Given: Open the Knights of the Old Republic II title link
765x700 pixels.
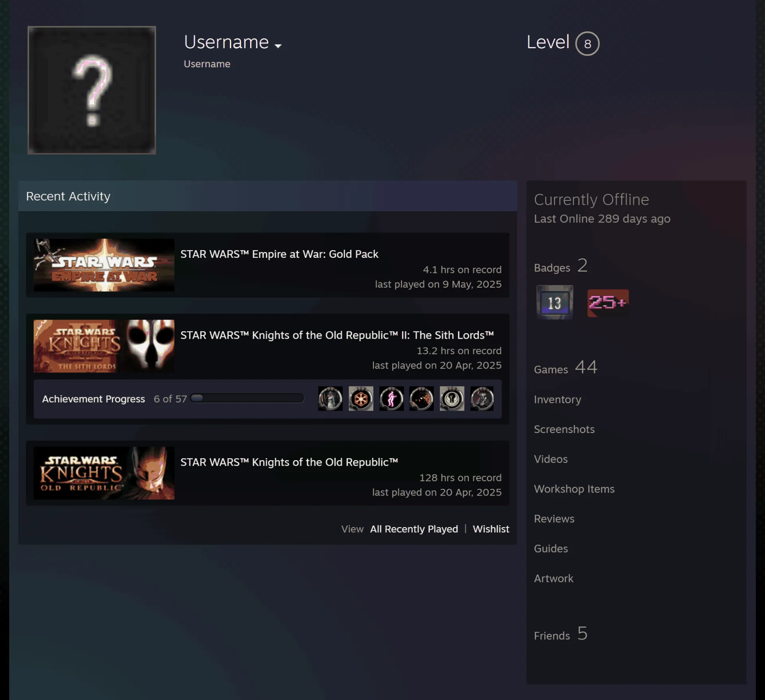Looking at the screenshot, I should [x=337, y=335].
